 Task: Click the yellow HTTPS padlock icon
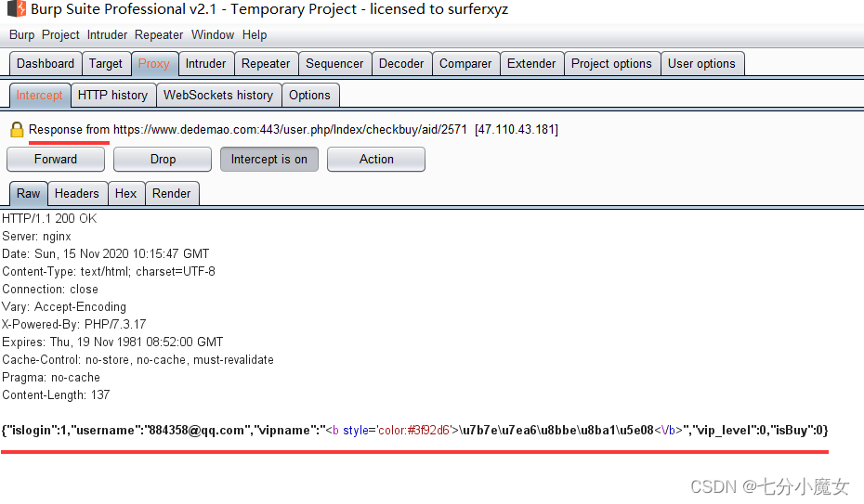click(x=17, y=129)
